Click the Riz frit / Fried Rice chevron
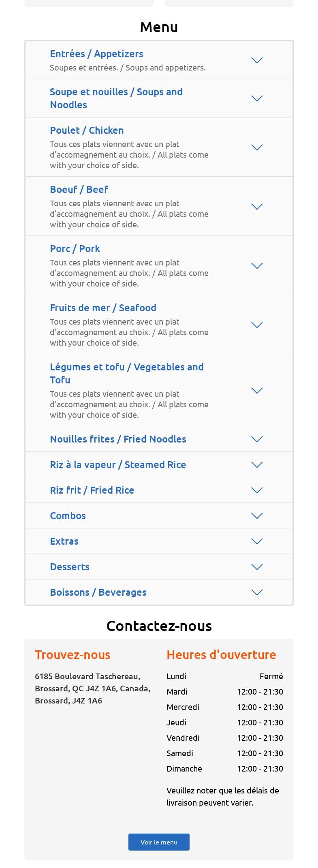The height and width of the screenshot is (868, 318). point(257,490)
